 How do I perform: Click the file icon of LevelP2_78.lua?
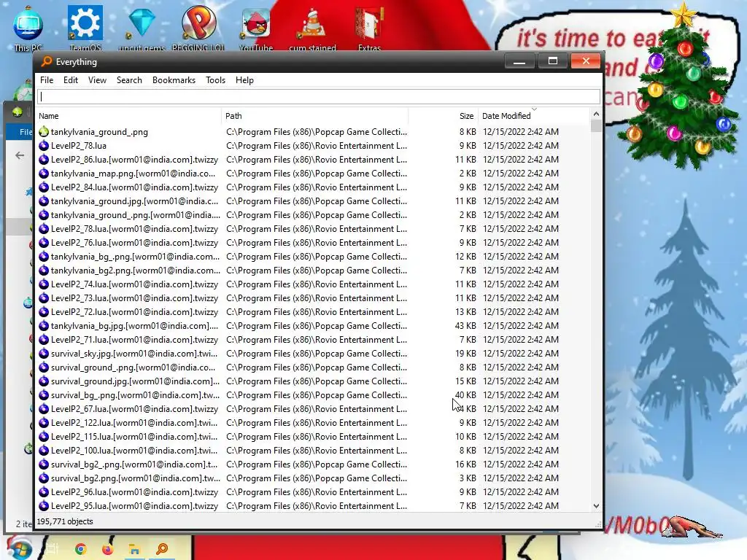coord(44,146)
